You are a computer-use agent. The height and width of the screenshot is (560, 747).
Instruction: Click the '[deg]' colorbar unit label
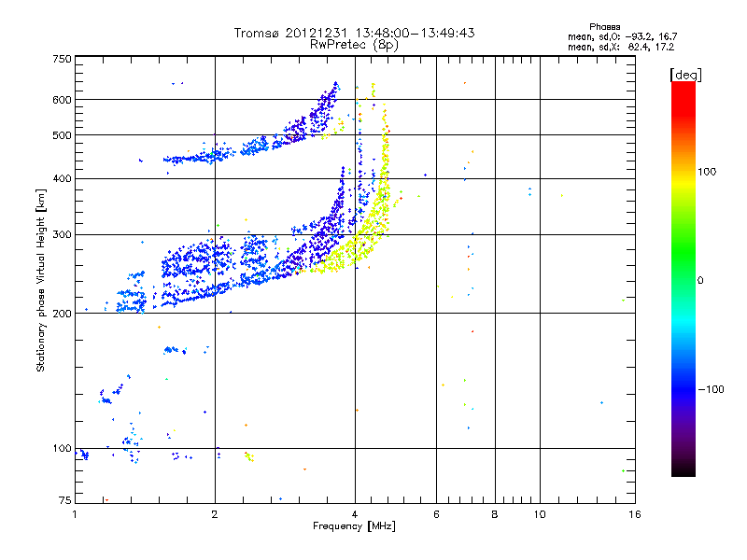pos(685,75)
